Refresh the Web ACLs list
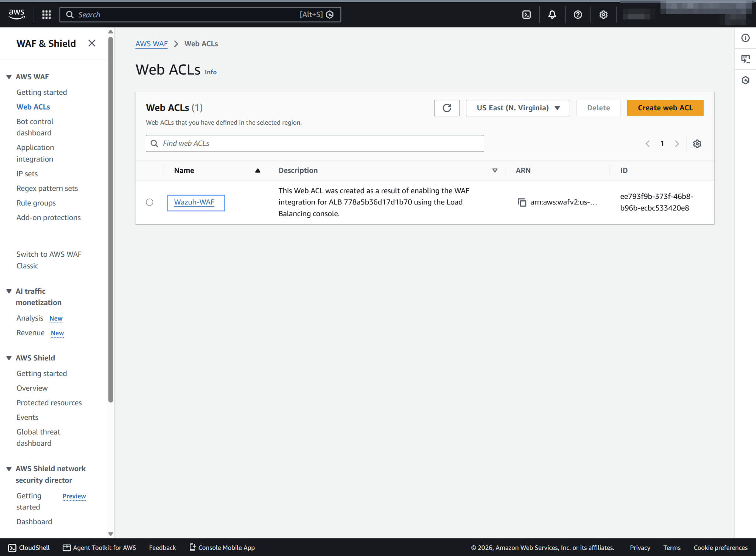 tap(447, 108)
